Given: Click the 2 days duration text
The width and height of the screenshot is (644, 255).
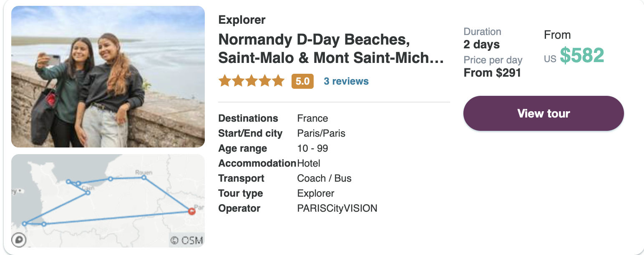Looking at the screenshot, I should (x=482, y=45).
